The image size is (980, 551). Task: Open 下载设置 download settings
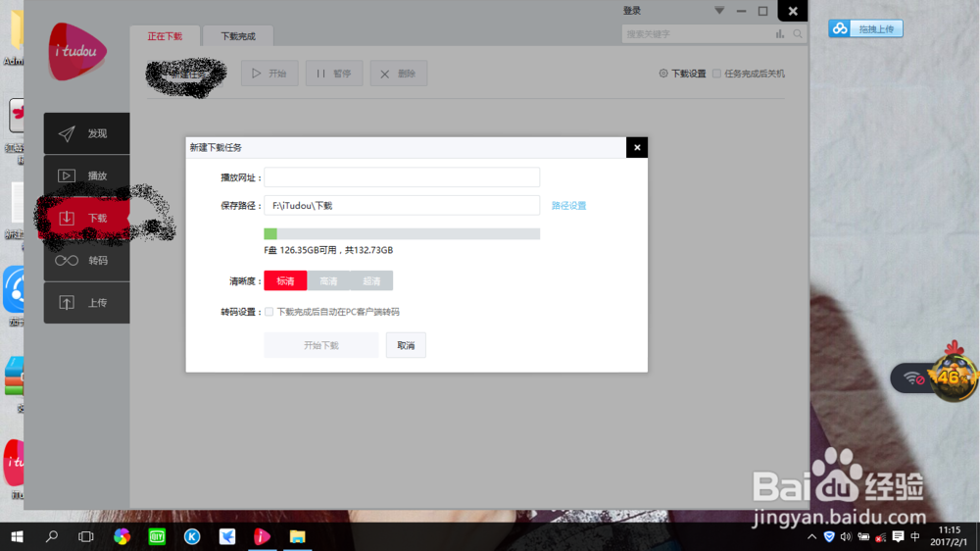(x=682, y=74)
